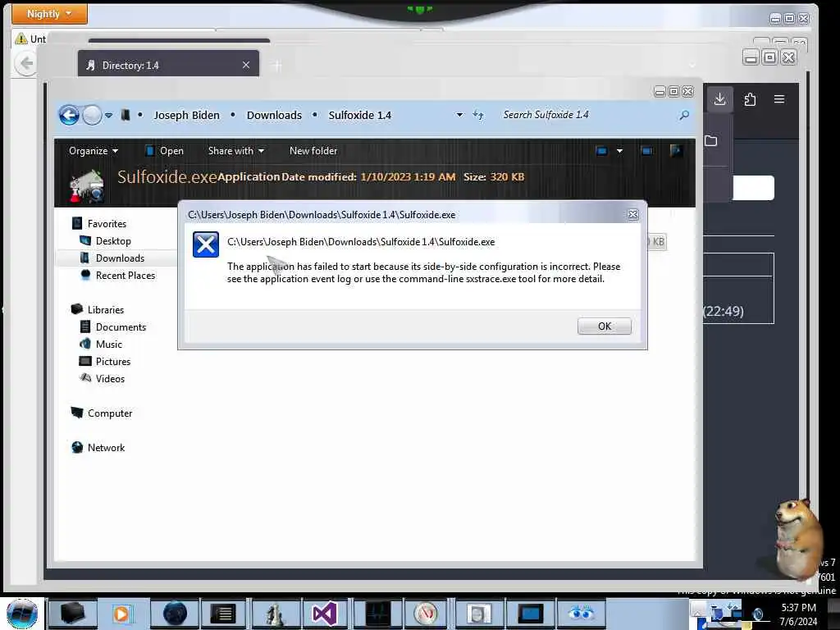Open Visual Studio from the taskbar
This screenshot has width=840, height=630.
[325, 614]
